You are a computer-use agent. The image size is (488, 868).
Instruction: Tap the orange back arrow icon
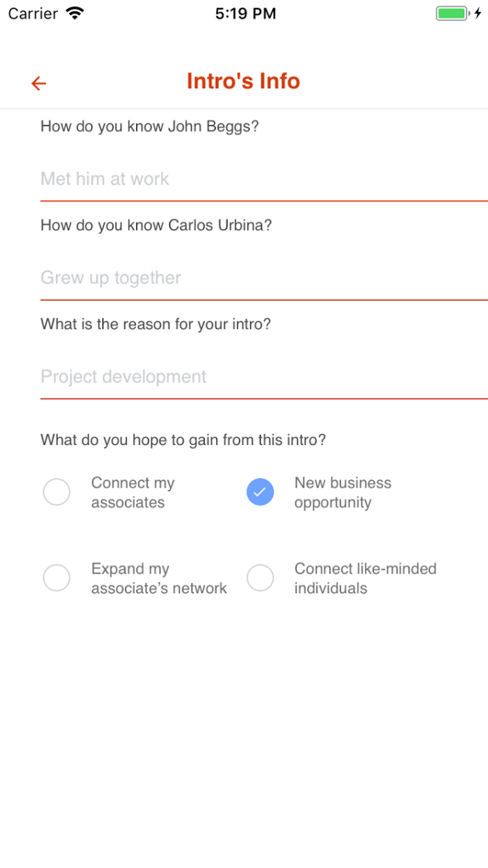39,83
